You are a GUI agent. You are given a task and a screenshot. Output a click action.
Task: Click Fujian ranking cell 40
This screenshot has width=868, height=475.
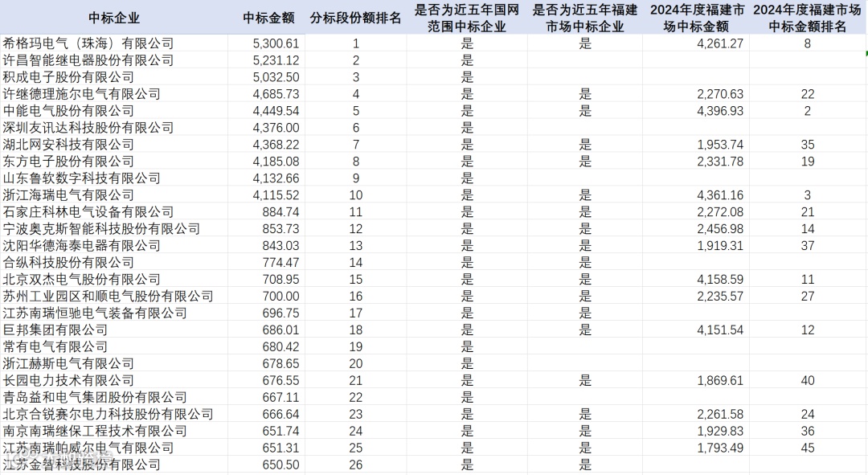coord(807,380)
